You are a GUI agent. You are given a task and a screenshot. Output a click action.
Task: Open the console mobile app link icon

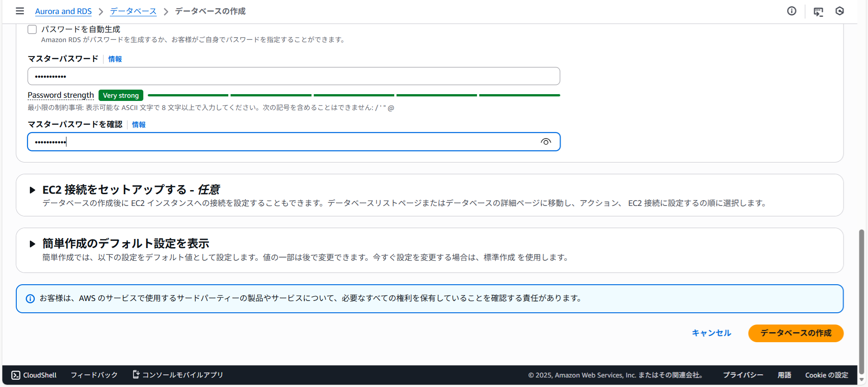pos(136,374)
